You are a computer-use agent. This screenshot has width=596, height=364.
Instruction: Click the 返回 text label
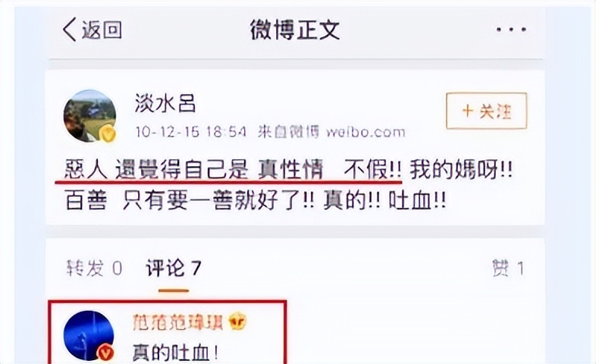102,30
